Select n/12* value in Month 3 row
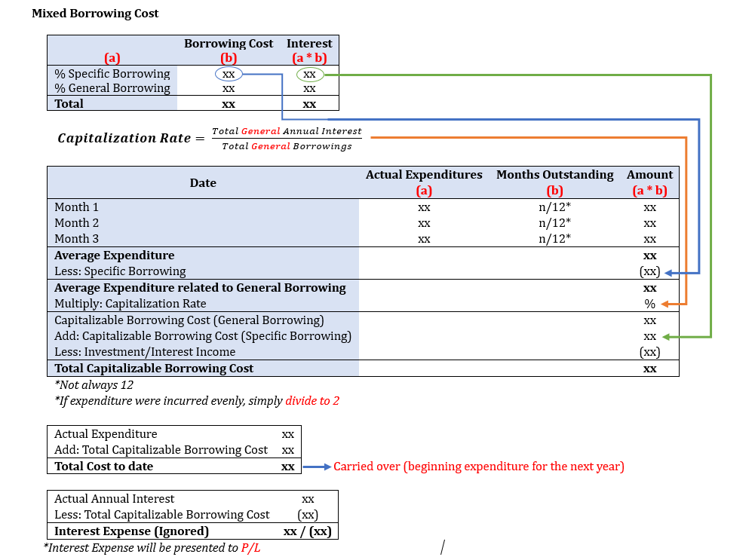The image size is (755, 560). tap(554, 239)
